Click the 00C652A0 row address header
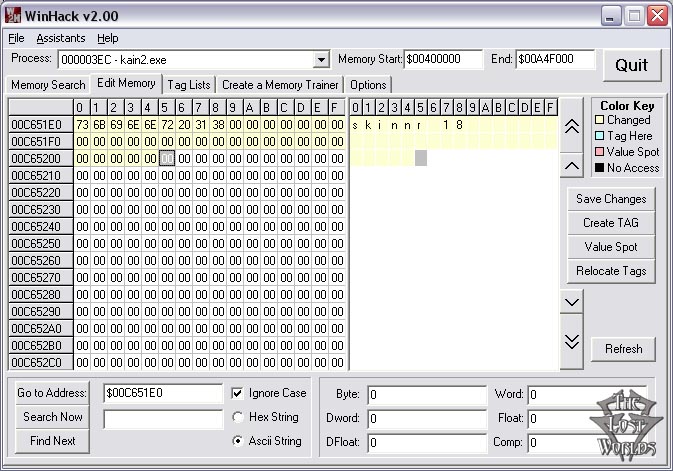Image resolution: width=673 pixels, height=471 pixels. point(41,328)
